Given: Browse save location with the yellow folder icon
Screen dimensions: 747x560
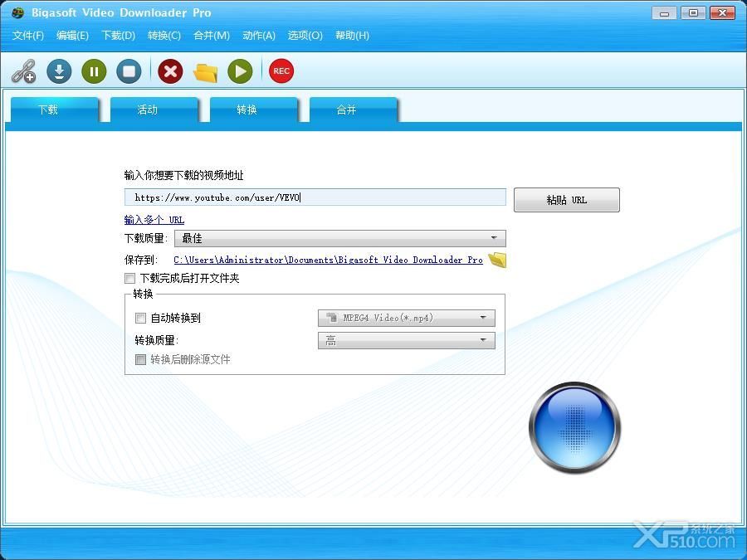Looking at the screenshot, I should point(497,260).
